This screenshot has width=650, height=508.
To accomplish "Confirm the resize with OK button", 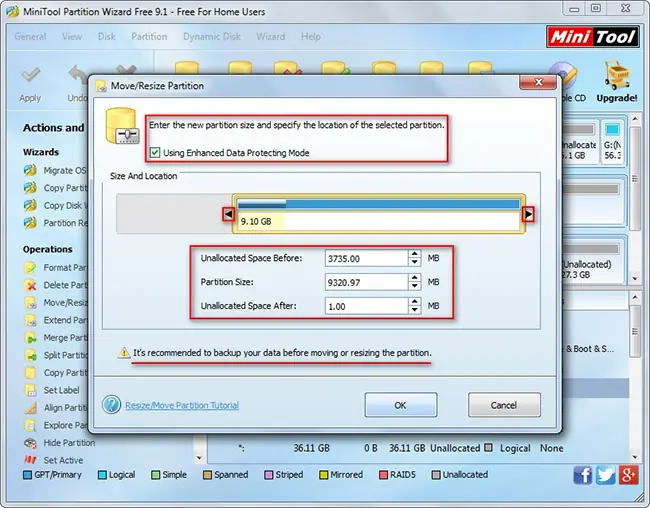I will click(400, 405).
